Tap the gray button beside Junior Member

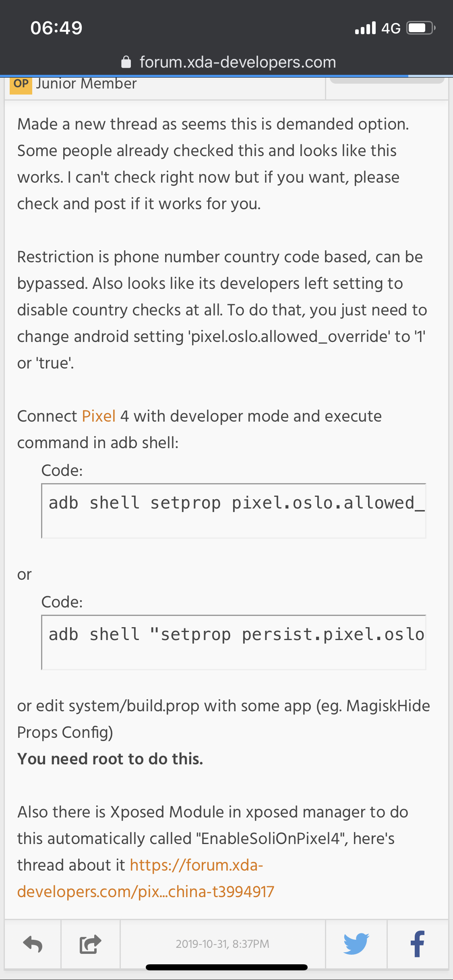(x=387, y=80)
